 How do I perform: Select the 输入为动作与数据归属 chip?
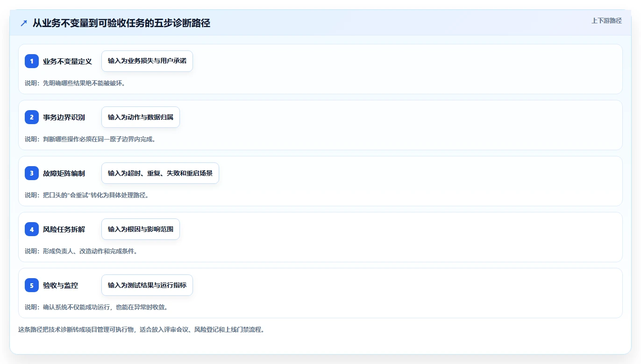pyautogui.click(x=141, y=117)
